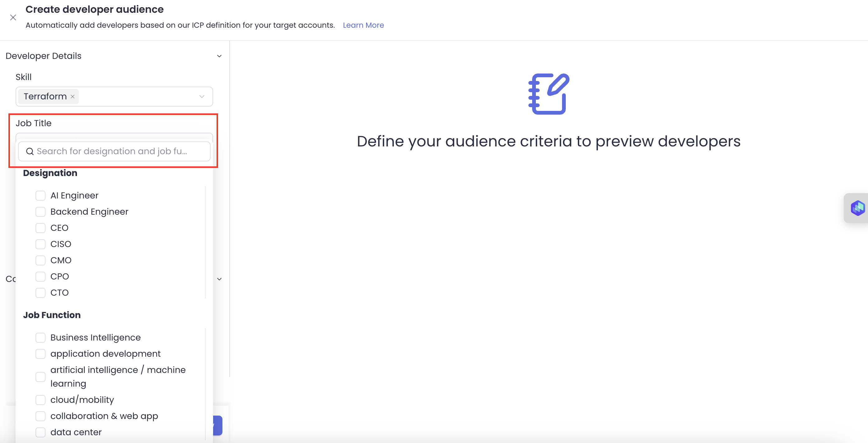Expand the second collapsed section chevron

click(x=219, y=279)
